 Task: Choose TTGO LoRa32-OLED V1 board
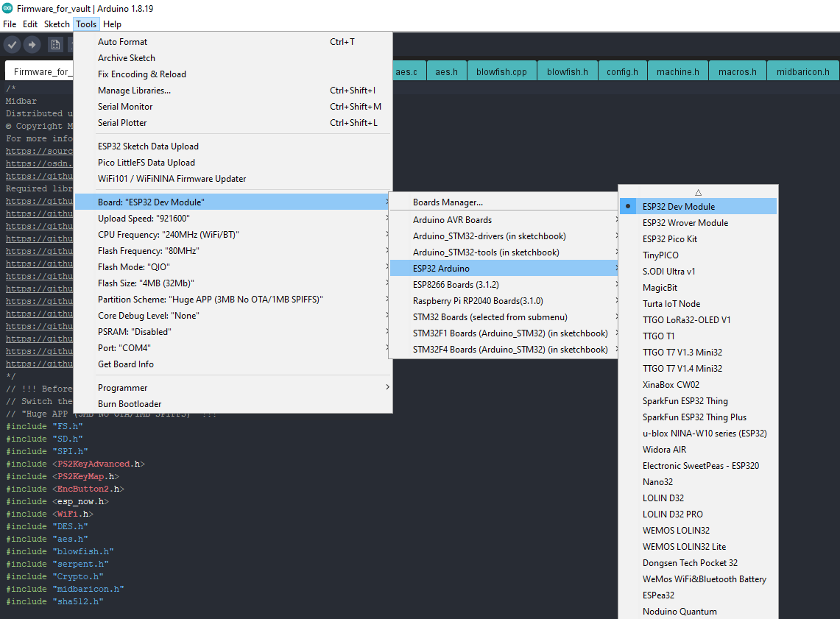coord(698,319)
